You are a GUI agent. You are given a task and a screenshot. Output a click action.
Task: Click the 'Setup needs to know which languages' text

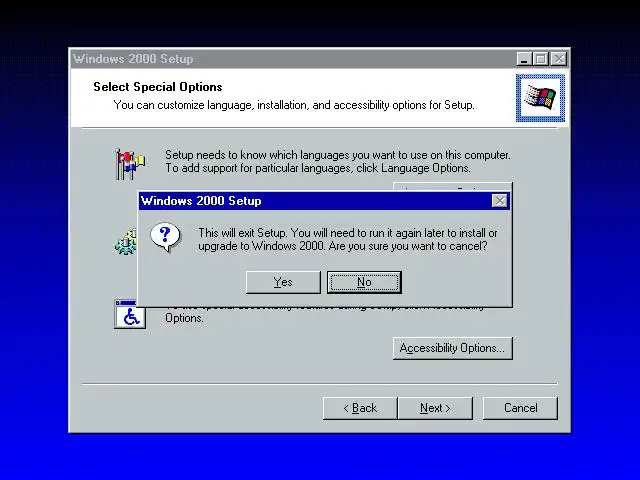pos(338,162)
